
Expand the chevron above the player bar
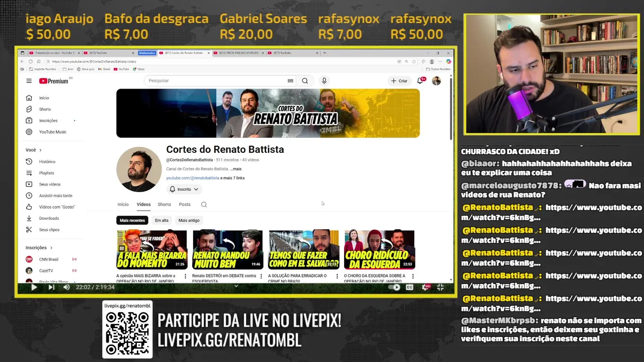point(236,286)
